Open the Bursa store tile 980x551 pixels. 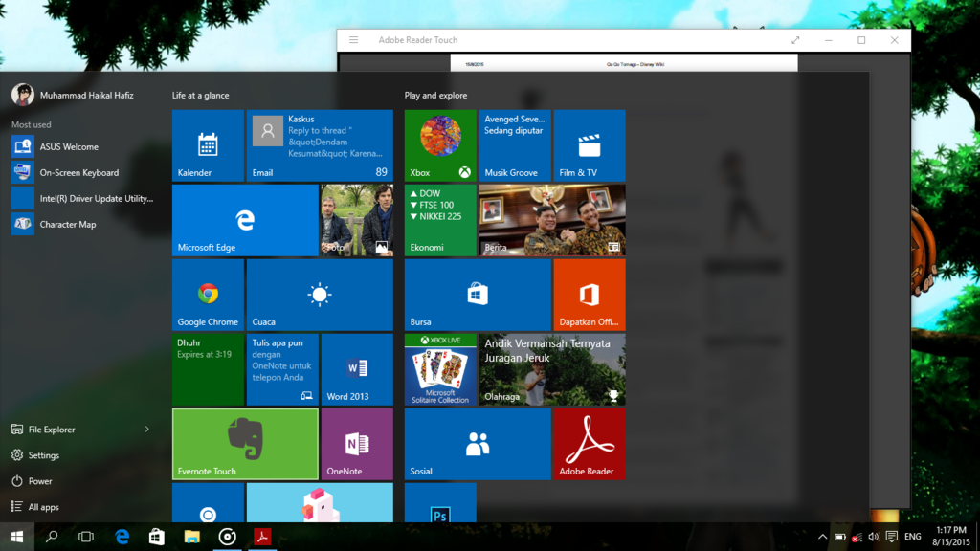click(x=478, y=295)
